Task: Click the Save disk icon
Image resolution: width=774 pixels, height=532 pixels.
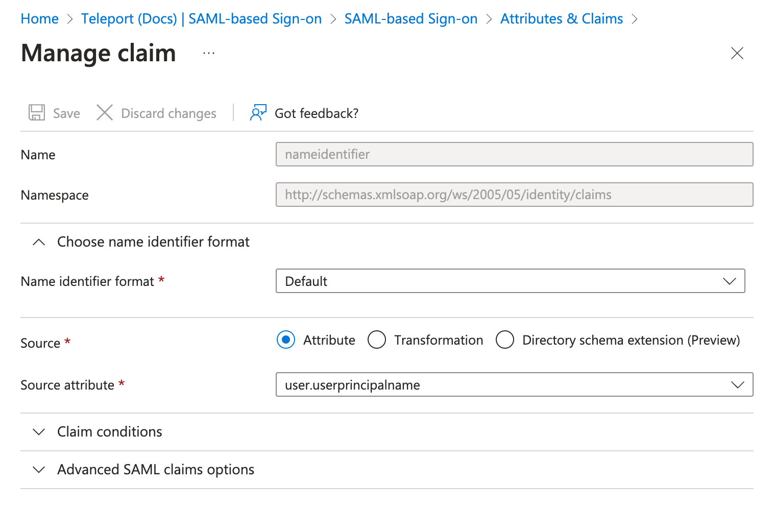Action: pos(36,112)
